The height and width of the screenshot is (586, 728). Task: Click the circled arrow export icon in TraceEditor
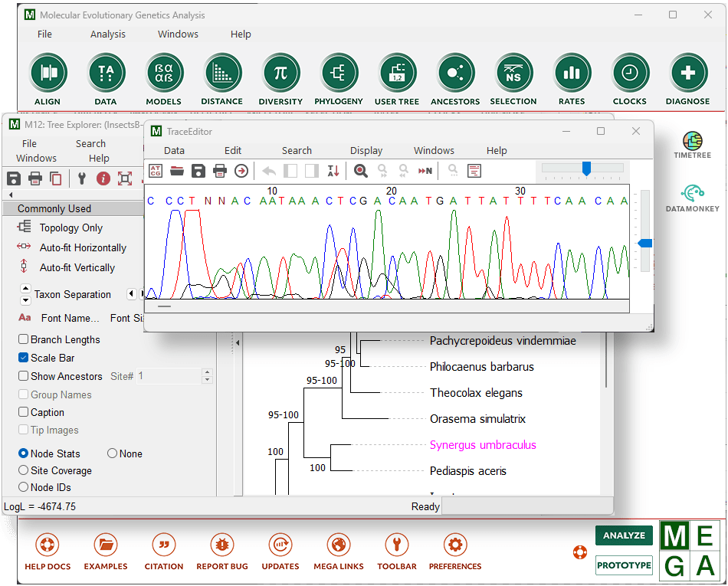[x=241, y=171]
